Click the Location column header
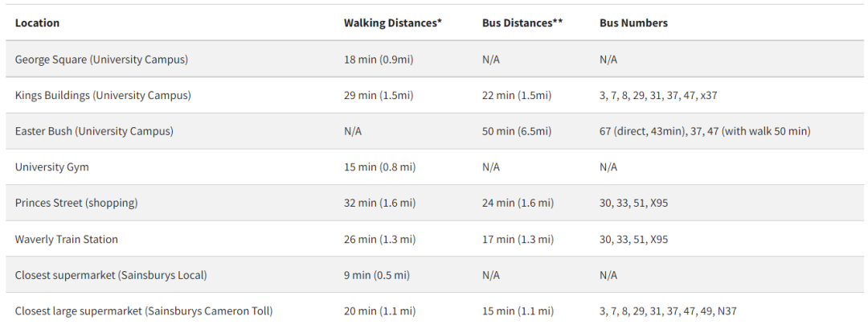 pyautogui.click(x=37, y=23)
